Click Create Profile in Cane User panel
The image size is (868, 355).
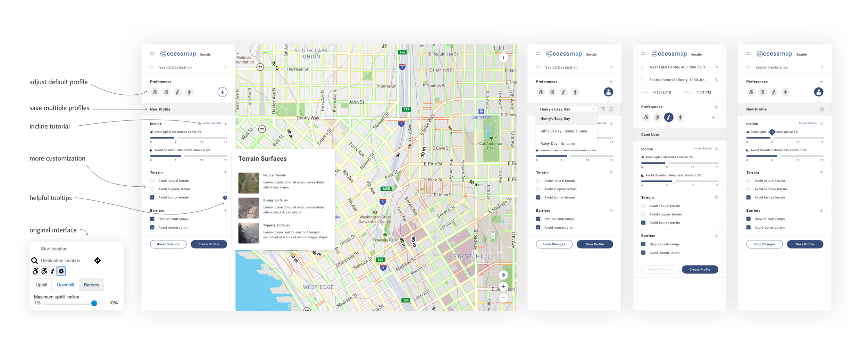700,270
